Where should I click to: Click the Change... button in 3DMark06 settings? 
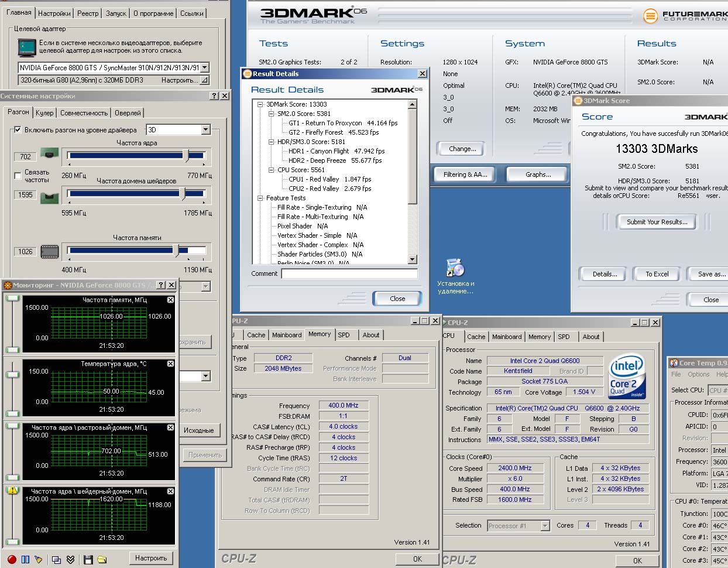point(462,149)
